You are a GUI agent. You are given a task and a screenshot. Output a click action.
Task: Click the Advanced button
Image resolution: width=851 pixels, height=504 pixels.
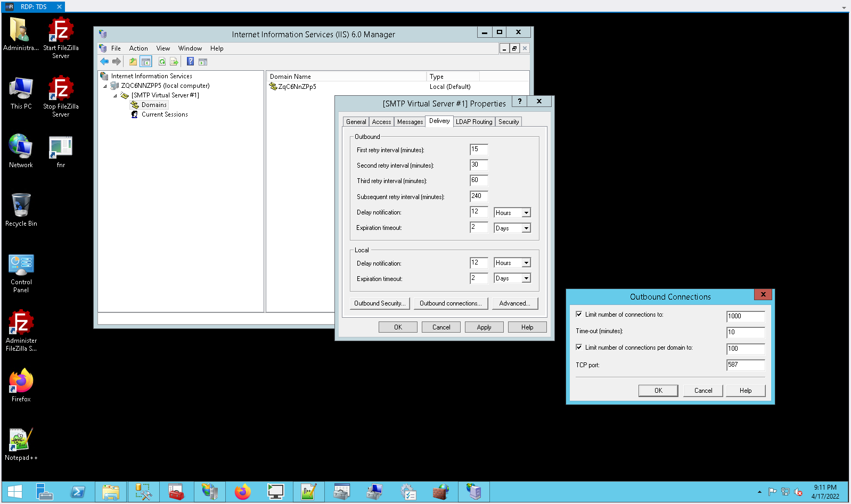pyautogui.click(x=514, y=303)
